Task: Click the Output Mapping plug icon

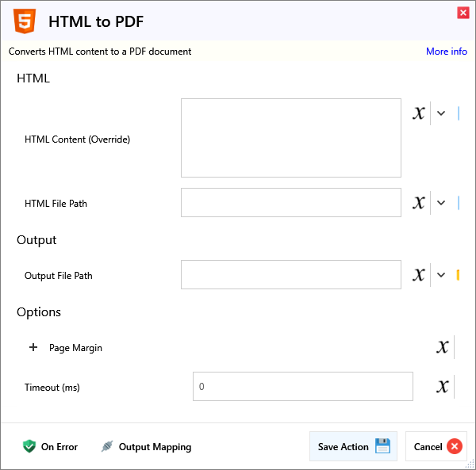Action: 107,446
